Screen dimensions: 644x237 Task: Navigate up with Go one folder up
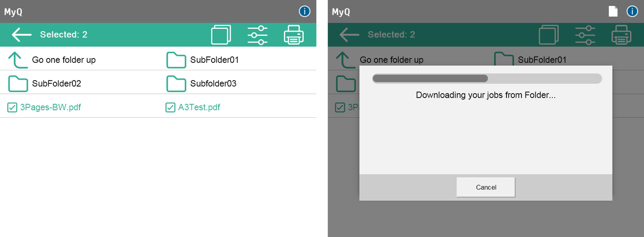click(64, 60)
